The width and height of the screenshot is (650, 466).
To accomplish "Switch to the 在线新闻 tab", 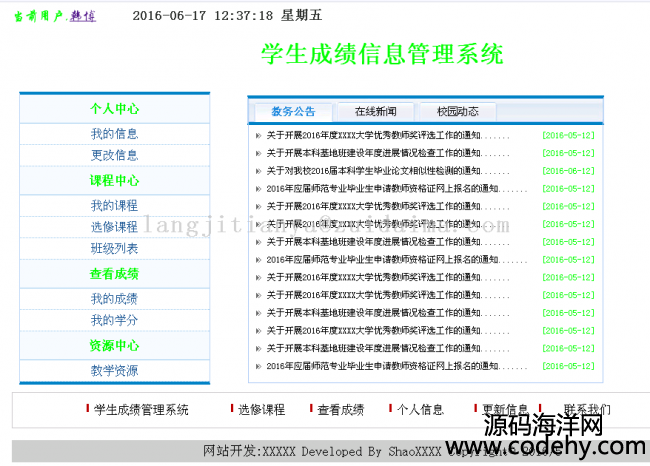I will click(376, 112).
